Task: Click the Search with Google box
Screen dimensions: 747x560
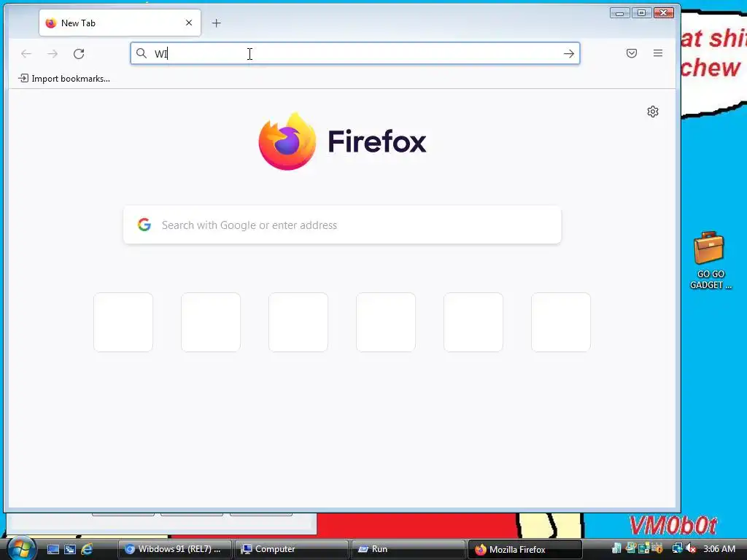Action: (342, 225)
